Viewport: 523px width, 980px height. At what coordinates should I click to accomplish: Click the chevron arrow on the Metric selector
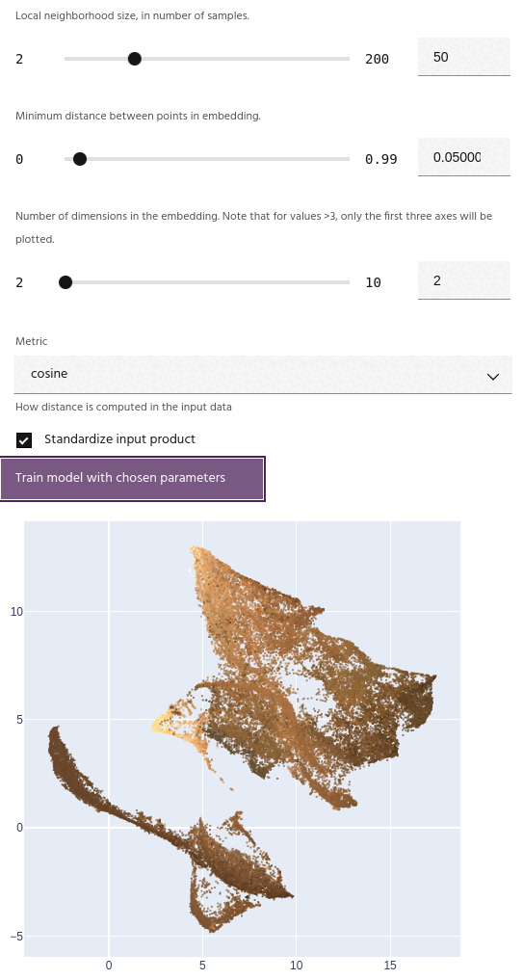493,376
